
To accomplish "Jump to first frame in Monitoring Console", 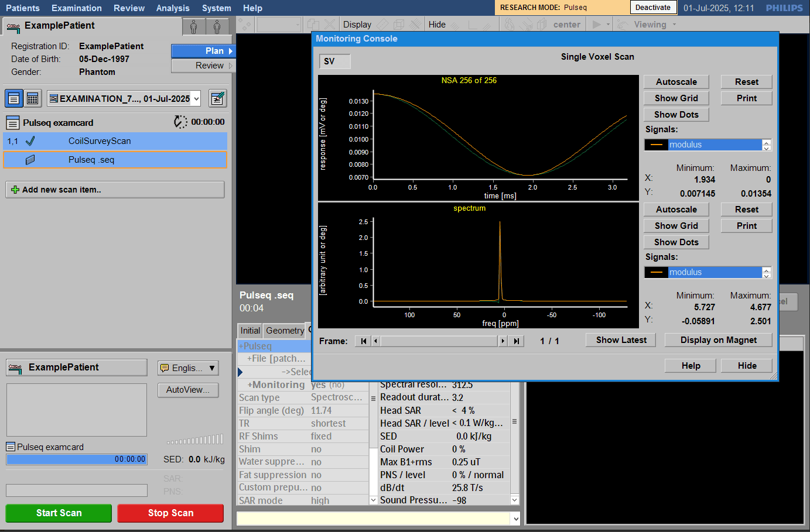I will coord(364,341).
